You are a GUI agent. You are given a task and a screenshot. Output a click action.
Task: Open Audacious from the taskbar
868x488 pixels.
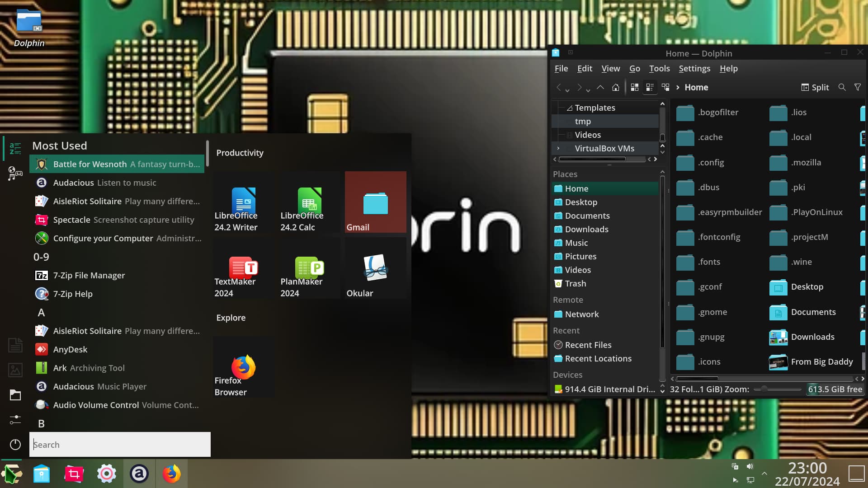click(139, 474)
